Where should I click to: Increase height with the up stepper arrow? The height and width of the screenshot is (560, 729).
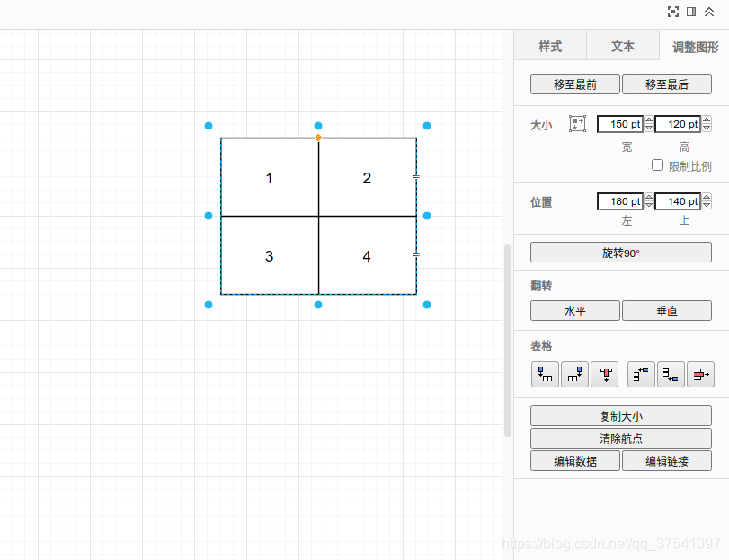click(707, 120)
